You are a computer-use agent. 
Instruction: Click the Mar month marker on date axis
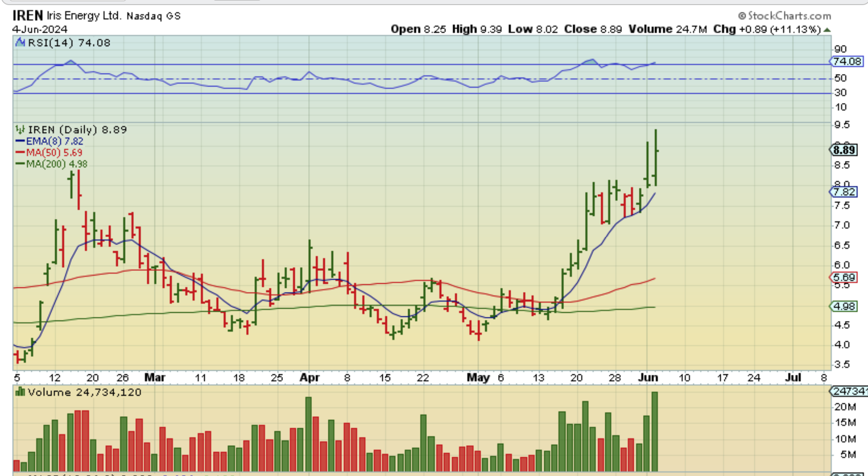coord(155,378)
